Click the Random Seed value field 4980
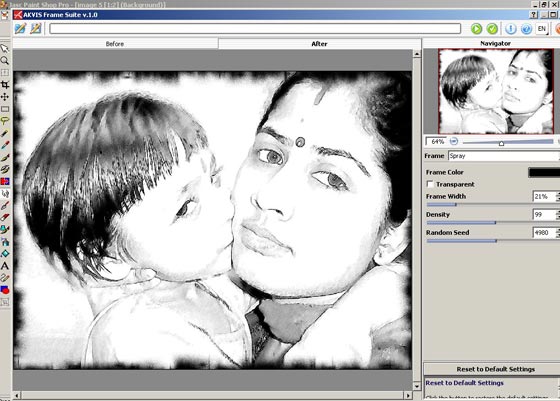560x401 pixels. click(x=544, y=233)
